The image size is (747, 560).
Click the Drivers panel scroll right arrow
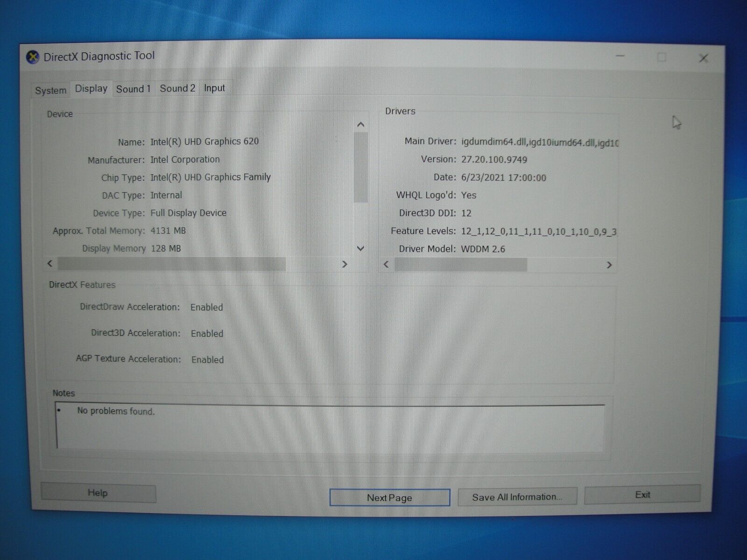(609, 265)
